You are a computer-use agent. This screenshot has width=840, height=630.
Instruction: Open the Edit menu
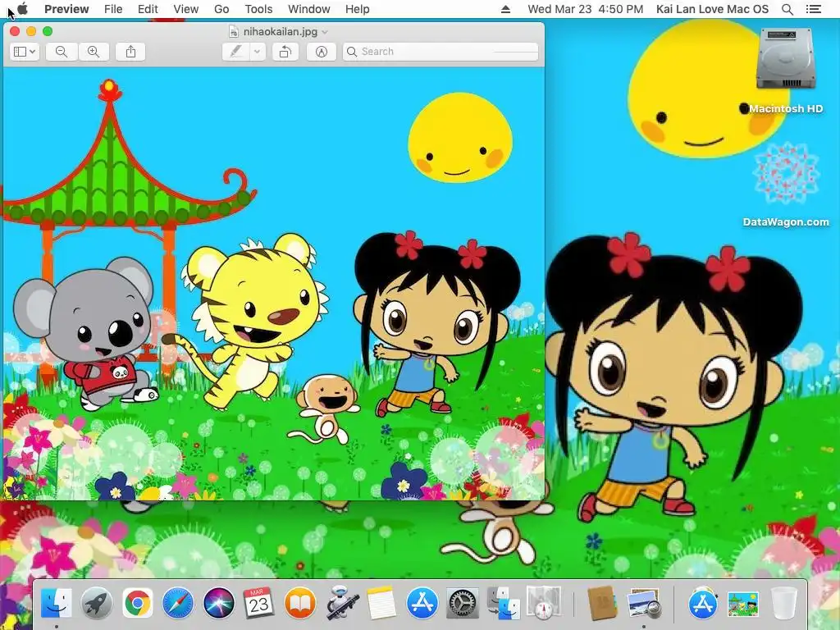148,9
